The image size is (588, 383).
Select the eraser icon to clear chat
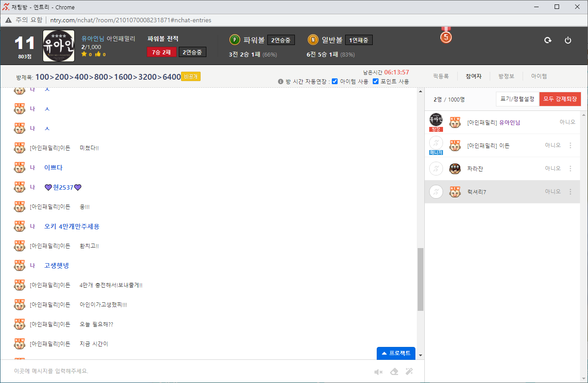(394, 372)
